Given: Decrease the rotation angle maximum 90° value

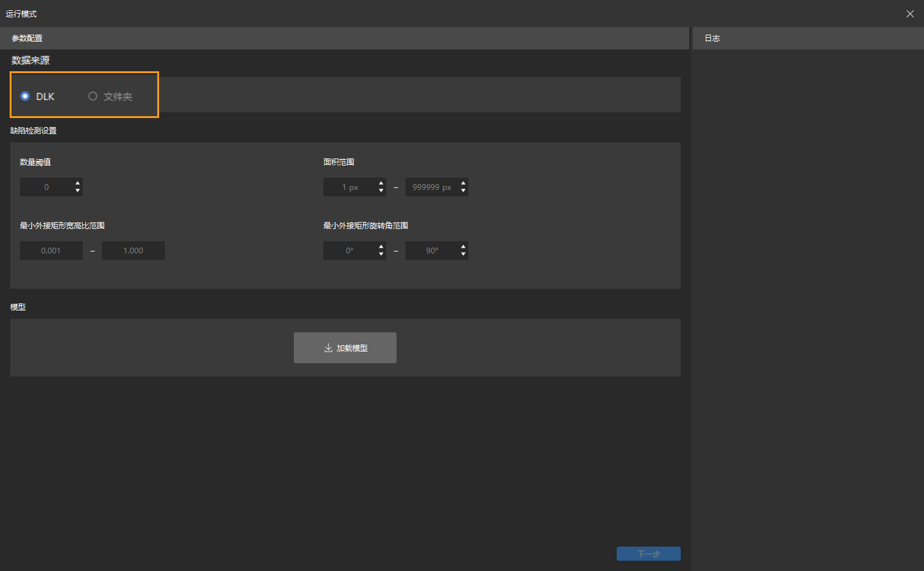Looking at the screenshot, I should click(x=463, y=254).
